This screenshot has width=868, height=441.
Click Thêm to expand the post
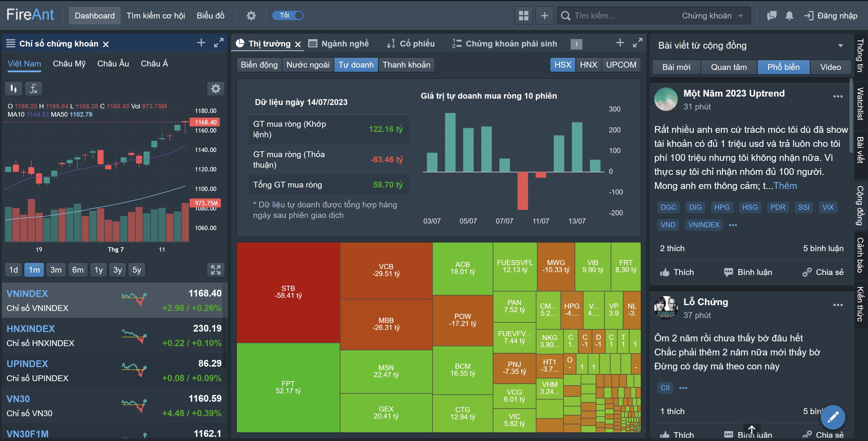coord(785,186)
